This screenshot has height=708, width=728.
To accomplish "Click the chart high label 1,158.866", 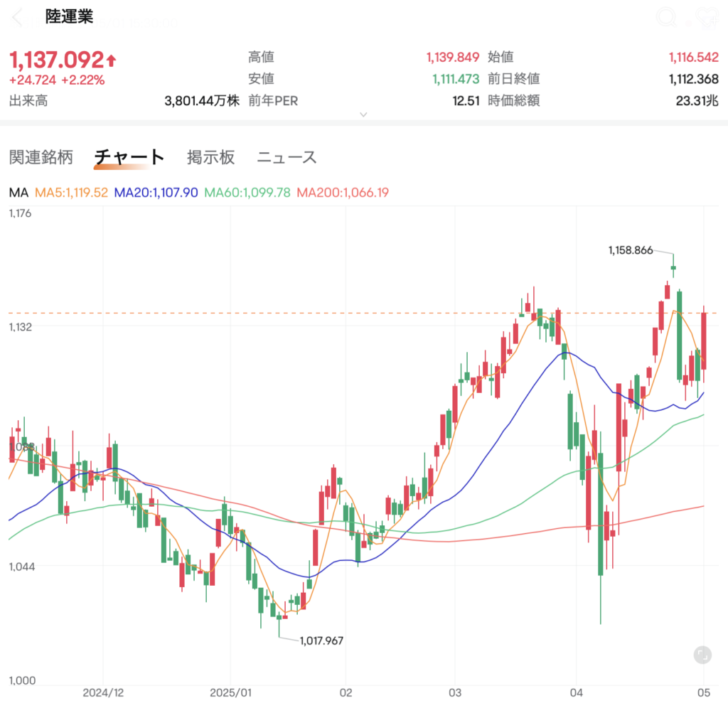I will point(631,250).
